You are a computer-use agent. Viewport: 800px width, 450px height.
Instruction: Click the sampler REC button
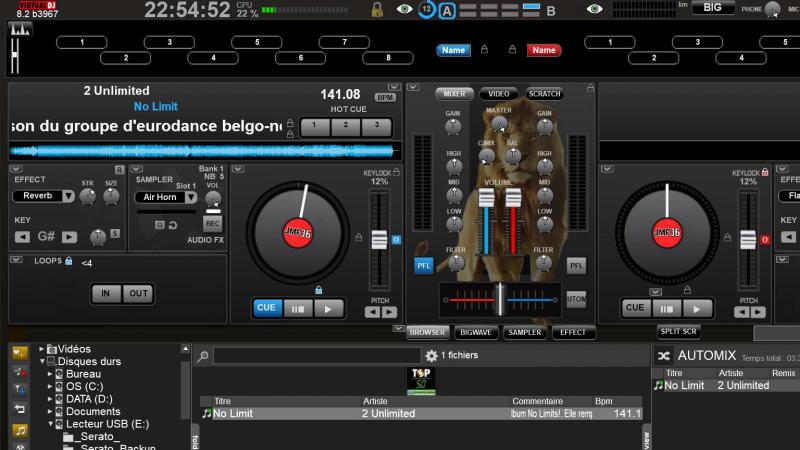pyautogui.click(x=213, y=223)
